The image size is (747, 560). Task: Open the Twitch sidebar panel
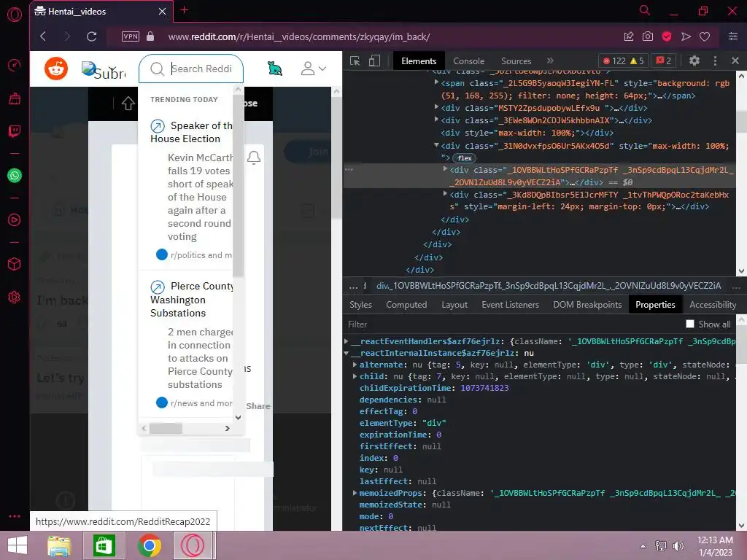click(x=15, y=131)
